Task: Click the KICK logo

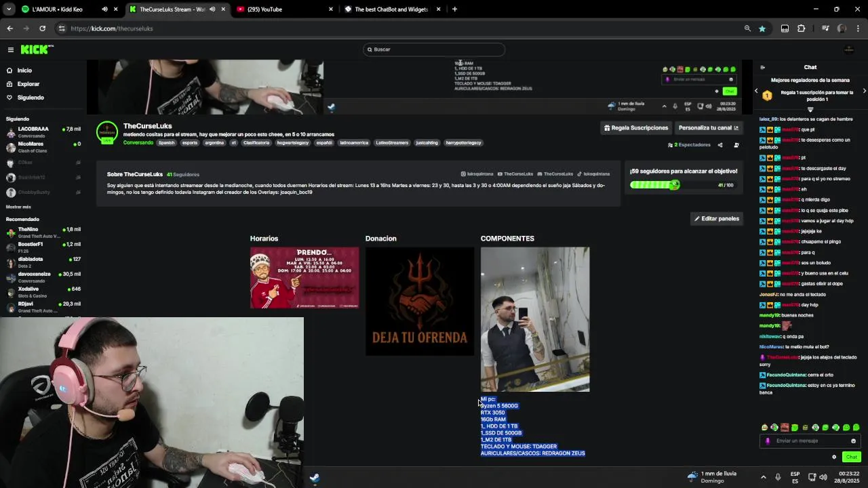Action: click(x=37, y=49)
